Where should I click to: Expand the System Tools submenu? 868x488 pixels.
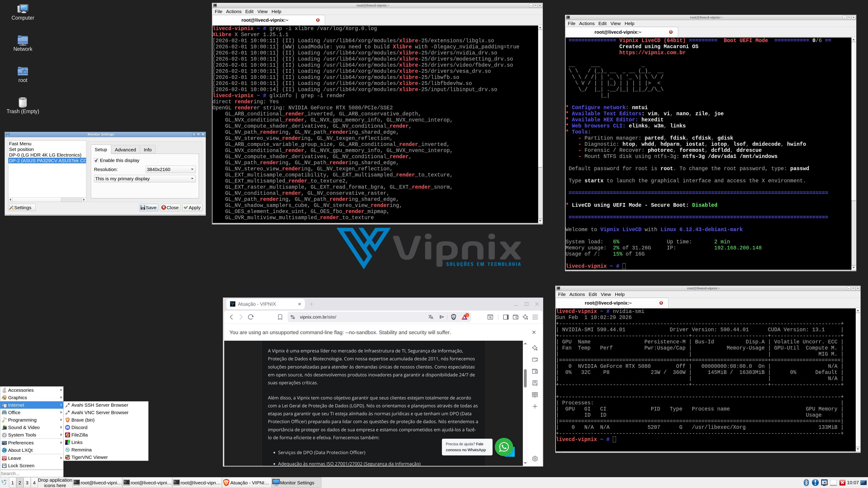click(32, 435)
